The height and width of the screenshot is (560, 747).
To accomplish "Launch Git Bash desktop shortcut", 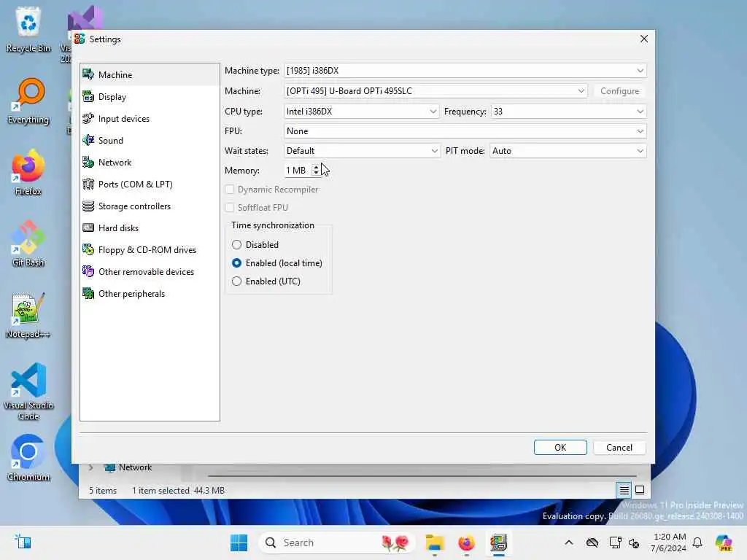I will tap(28, 244).
